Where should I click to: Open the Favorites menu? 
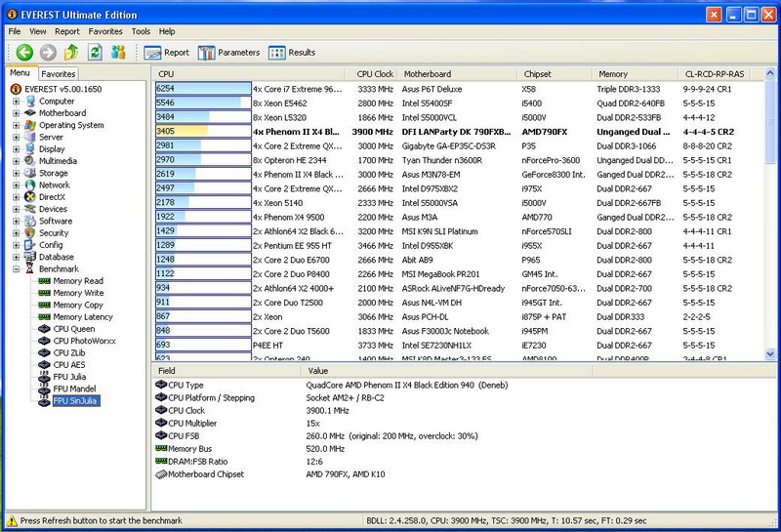pyautogui.click(x=105, y=31)
